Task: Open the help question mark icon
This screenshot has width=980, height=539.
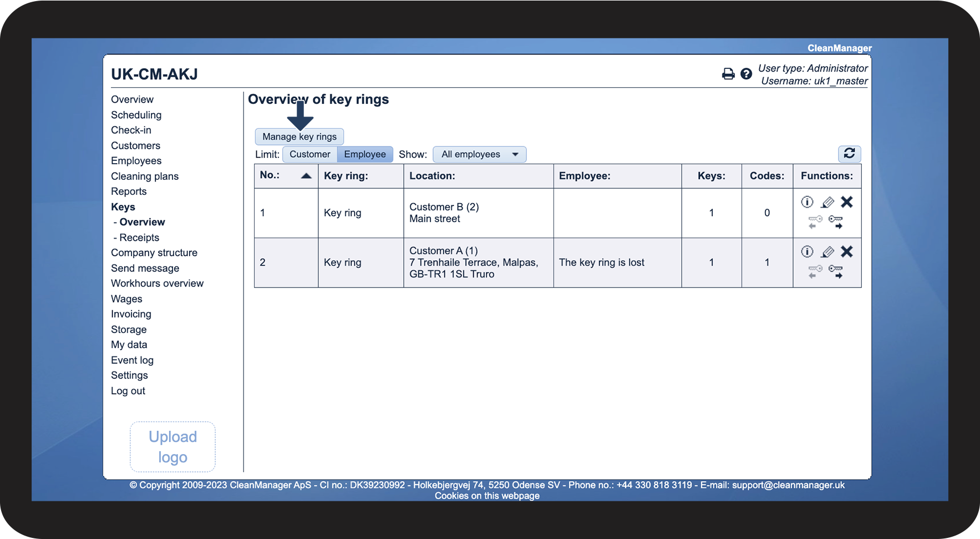Action: point(747,74)
